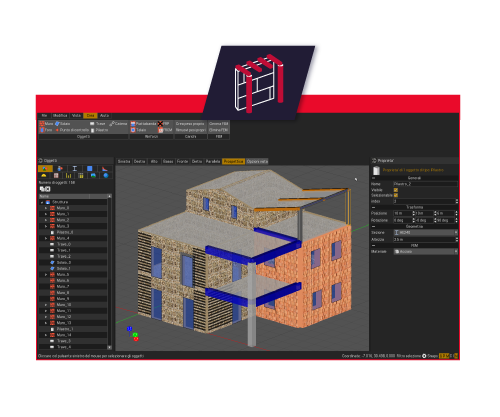Image resolution: width=500 pixels, height=417 pixels.
Task: Click the yellow bar chart icon
Action: pyautogui.click(x=68, y=175)
